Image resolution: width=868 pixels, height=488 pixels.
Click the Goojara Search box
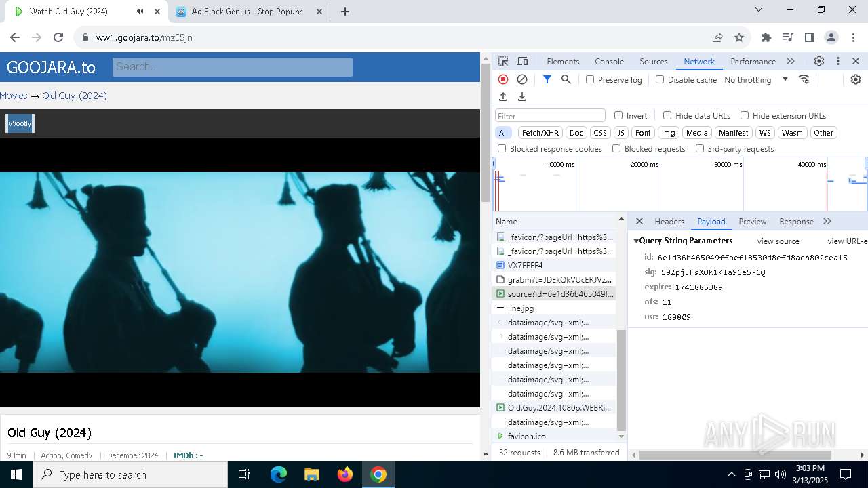tap(233, 66)
